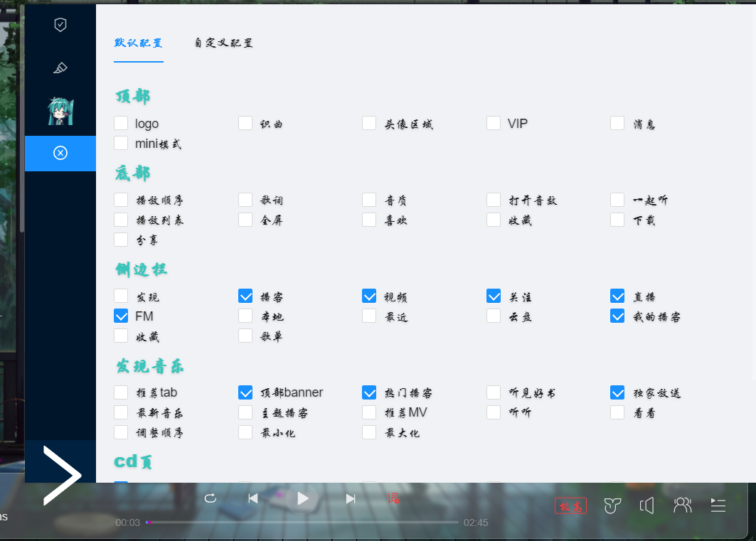The image size is (756, 541).
Task: Click the red 极高 quality badge
Action: click(570, 505)
